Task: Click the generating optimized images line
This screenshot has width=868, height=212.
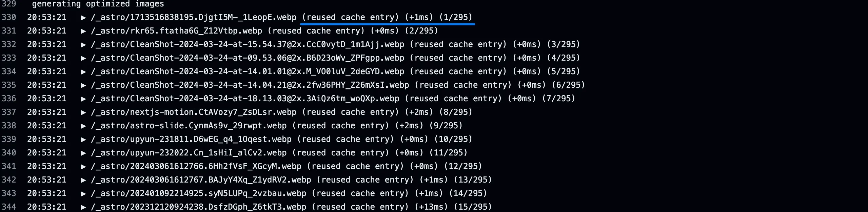Action: point(98,4)
